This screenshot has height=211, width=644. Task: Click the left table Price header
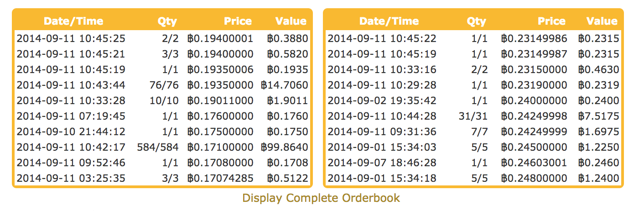pos(237,21)
